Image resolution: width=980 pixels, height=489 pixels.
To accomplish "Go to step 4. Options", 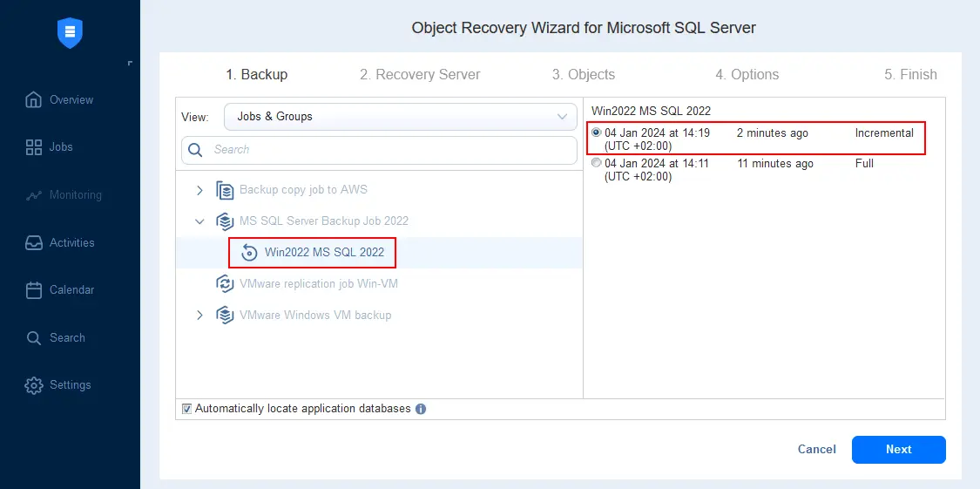I will [747, 74].
